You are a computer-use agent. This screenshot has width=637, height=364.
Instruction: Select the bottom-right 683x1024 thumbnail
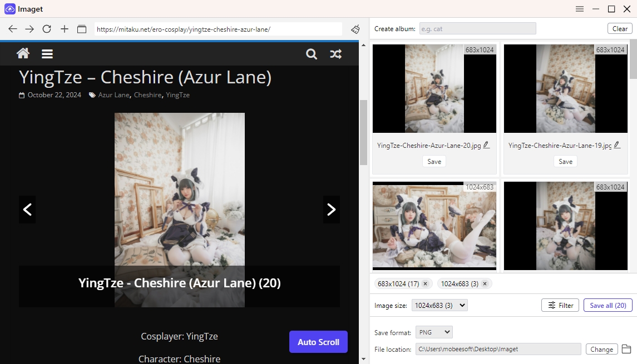[x=565, y=226]
